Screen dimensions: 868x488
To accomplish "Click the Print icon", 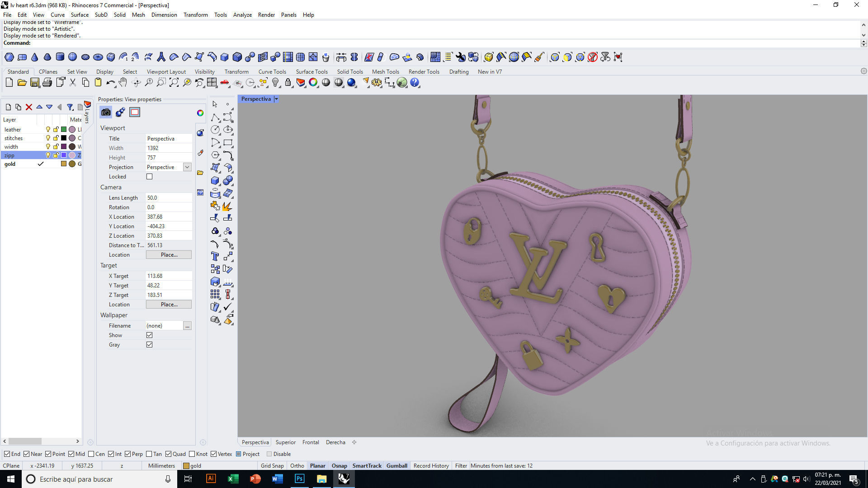I will (47, 83).
